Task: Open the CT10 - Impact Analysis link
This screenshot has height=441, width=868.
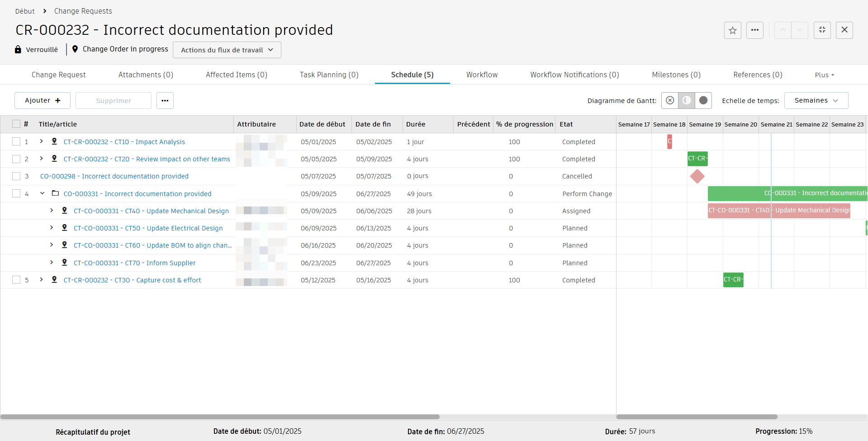Action: pos(124,142)
